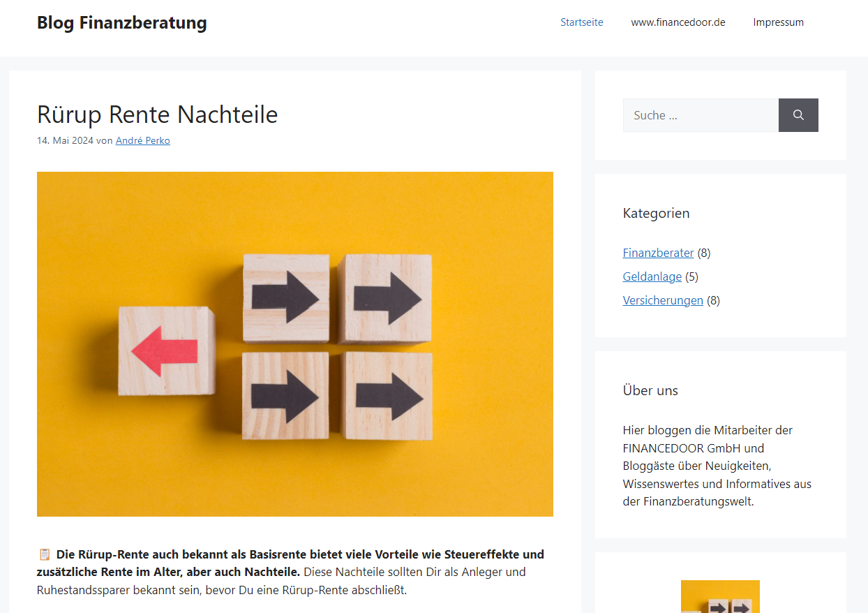Click the bottom-left black arrow block in the main image
The width and height of the screenshot is (868, 613).
pyautogui.click(x=285, y=396)
